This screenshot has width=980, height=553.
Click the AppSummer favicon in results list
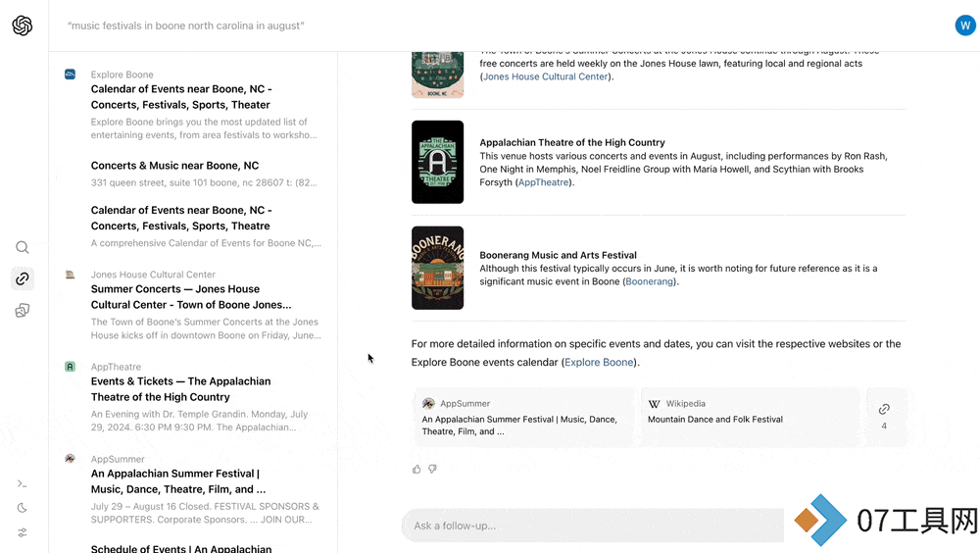(x=70, y=459)
